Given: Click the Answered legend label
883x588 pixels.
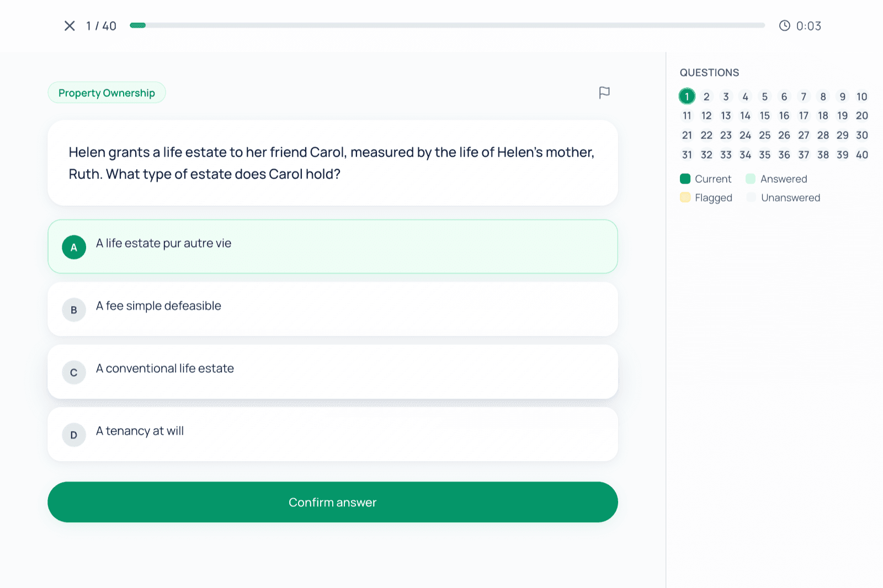Looking at the screenshot, I should click(784, 179).
